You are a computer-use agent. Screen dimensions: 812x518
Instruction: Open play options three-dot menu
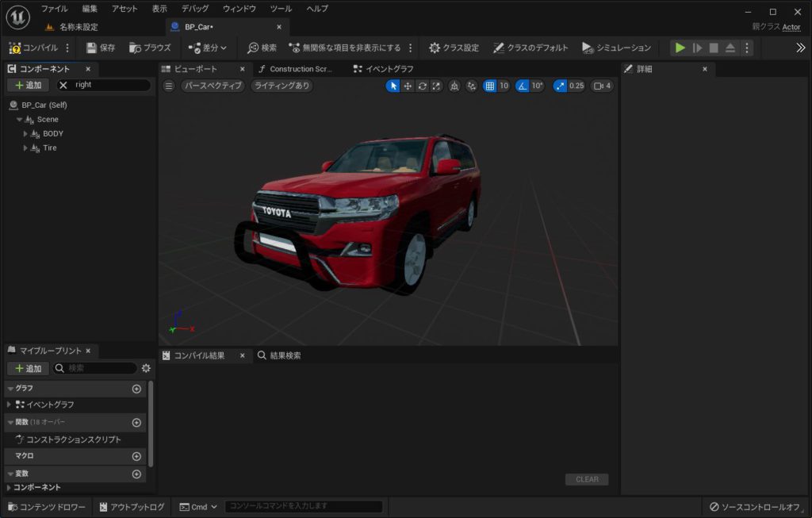point(747,48)
